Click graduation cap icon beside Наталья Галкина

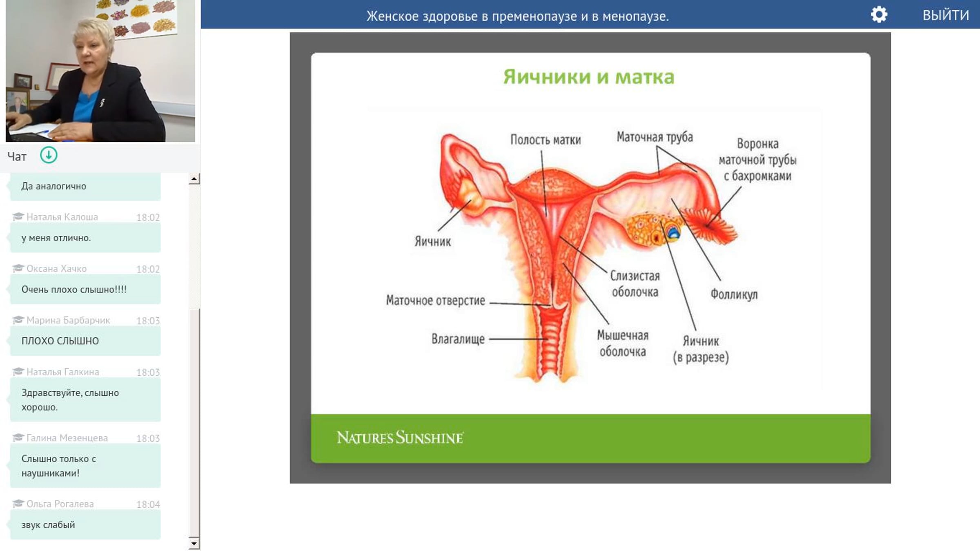[x=18, y=372]
